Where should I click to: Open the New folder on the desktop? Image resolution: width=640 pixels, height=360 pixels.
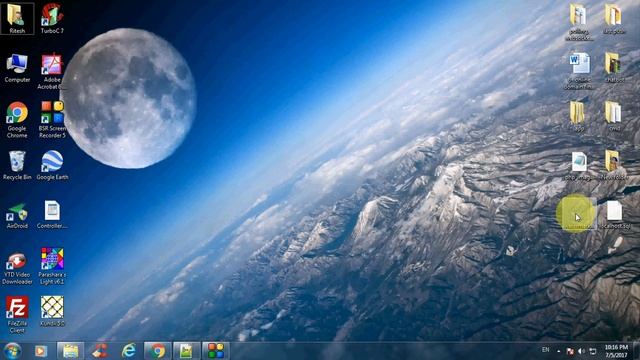pos(614,165)
